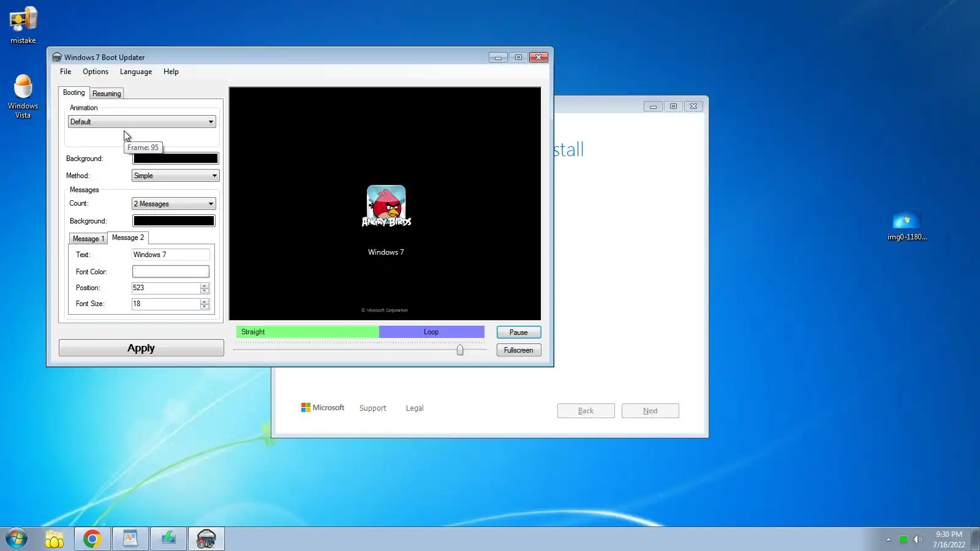Click the Position value field
This screenshot has height=551, width=980.
coord(166,288)
